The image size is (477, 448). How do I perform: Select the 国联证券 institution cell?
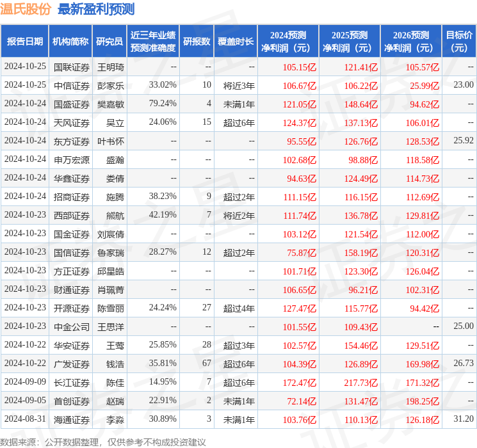pyautogui.click(x=72, y=67)
